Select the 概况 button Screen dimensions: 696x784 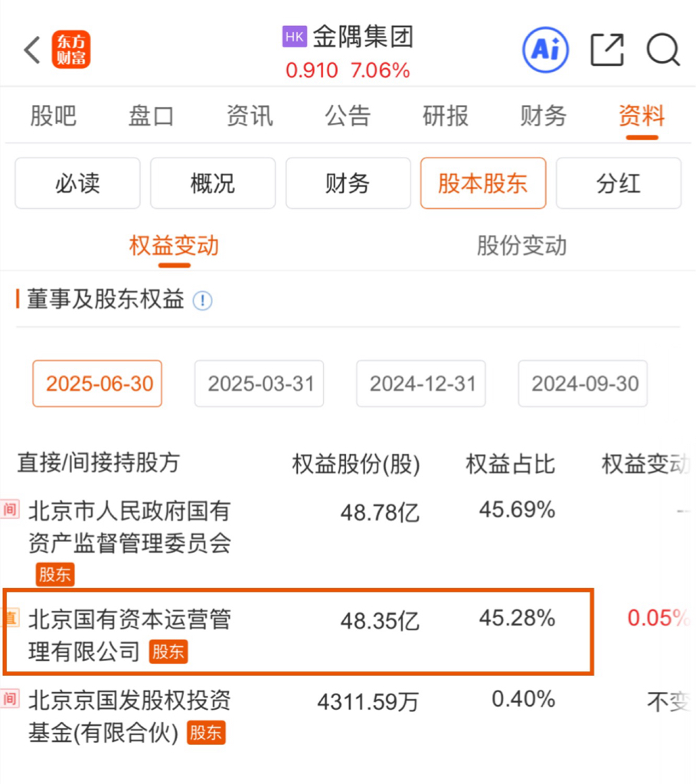click(x=213, y=183)
